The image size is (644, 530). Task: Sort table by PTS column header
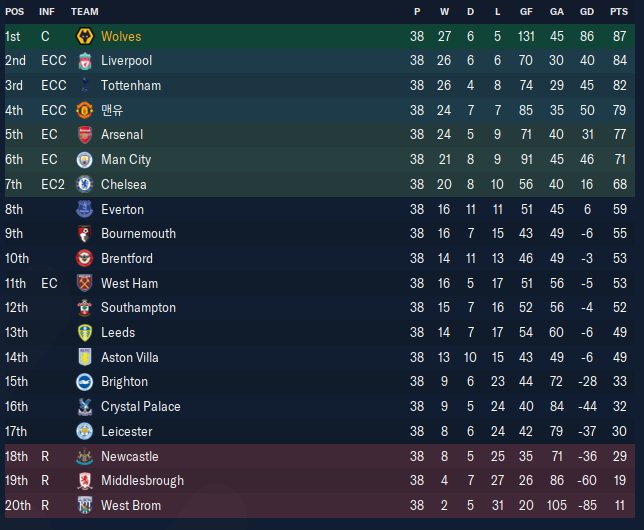[621, 11]
